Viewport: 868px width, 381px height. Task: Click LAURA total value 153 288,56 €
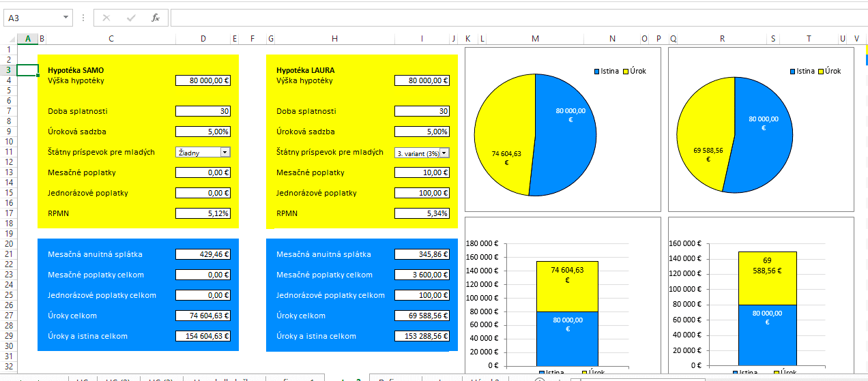[x=422, y=336]
